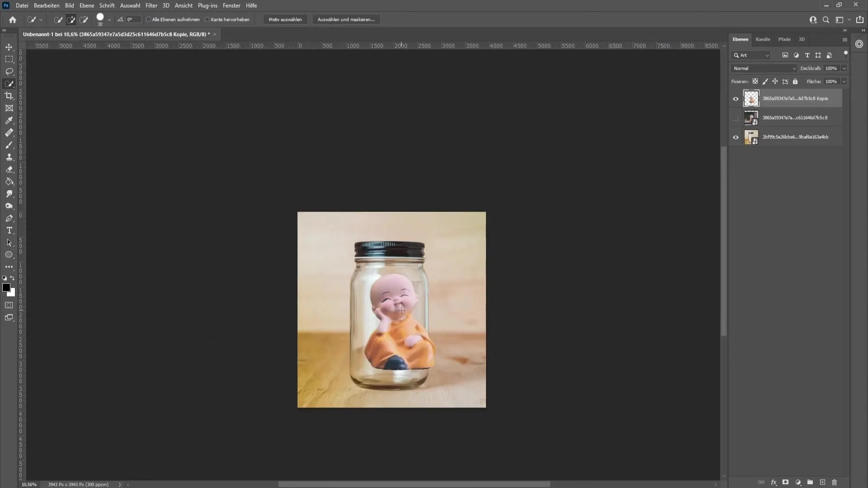Open the Deckkraft opacity dropdown arrow

coord(844,68)
